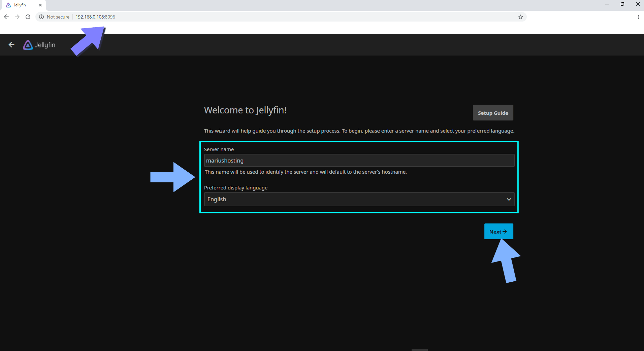This screenshot has height=351, width=644.
Task: Click the wizard introduction sentence
Action: pyautogui.click(x=359, y=131)
